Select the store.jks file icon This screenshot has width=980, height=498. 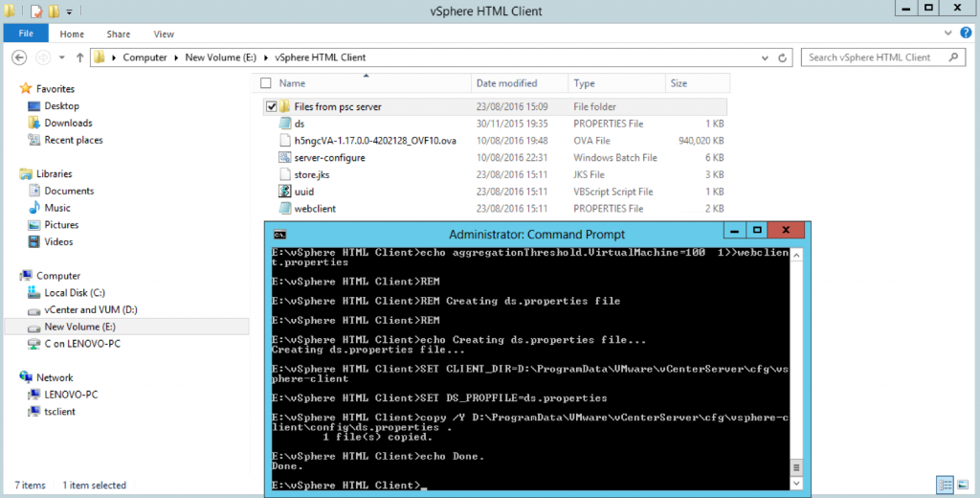(285, 174)
